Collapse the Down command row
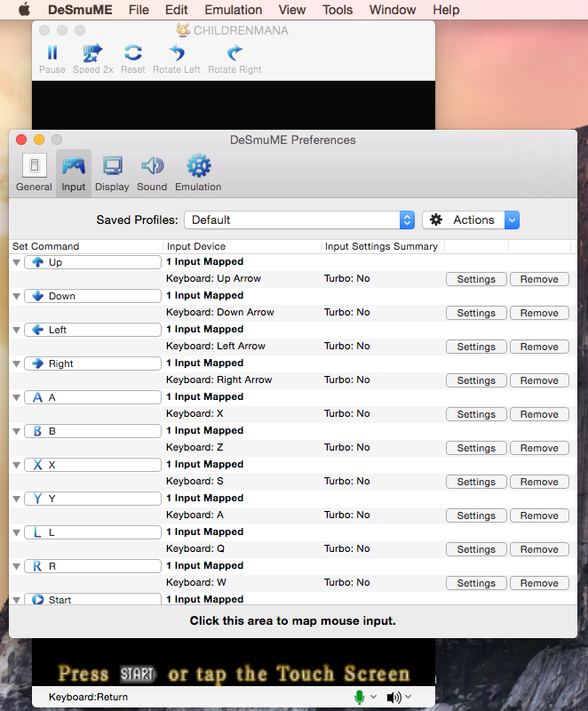588x711 pixels. click(x=16, y=297)
